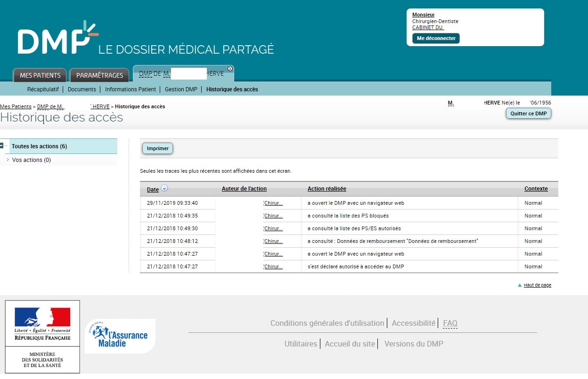Open Informations Patient page

click(131, 89)
